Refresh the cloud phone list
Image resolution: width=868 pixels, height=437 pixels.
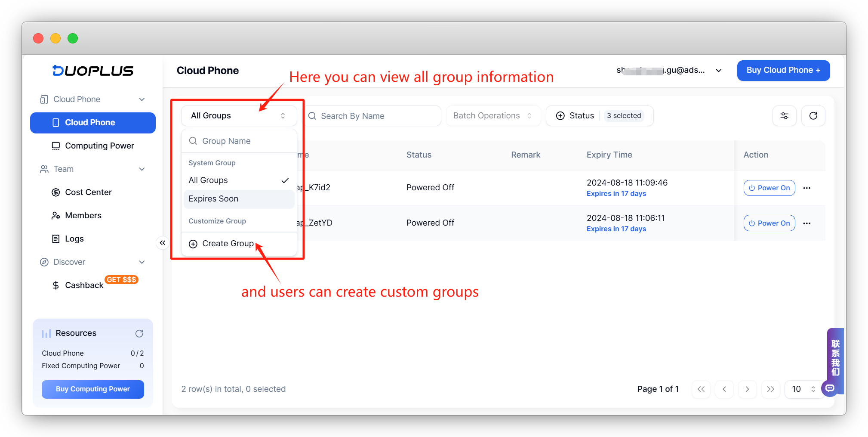pos(813,115)
